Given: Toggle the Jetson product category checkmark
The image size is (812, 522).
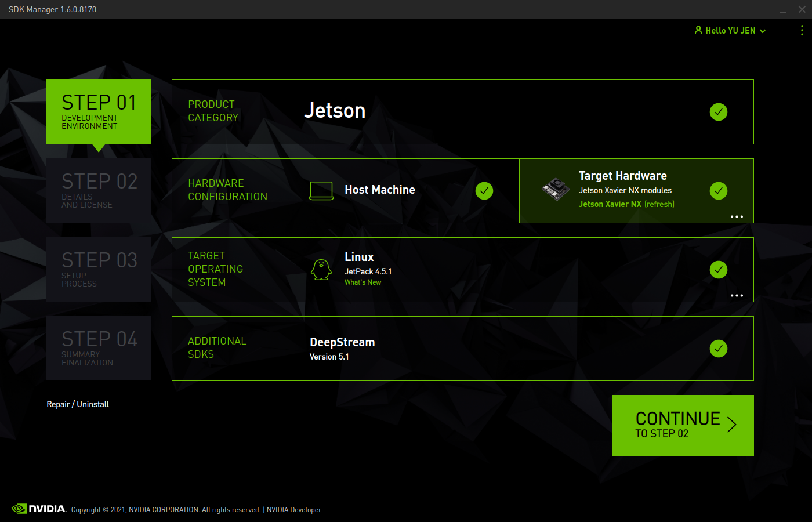Looking at the screenshot, I should tap(719, 112).
